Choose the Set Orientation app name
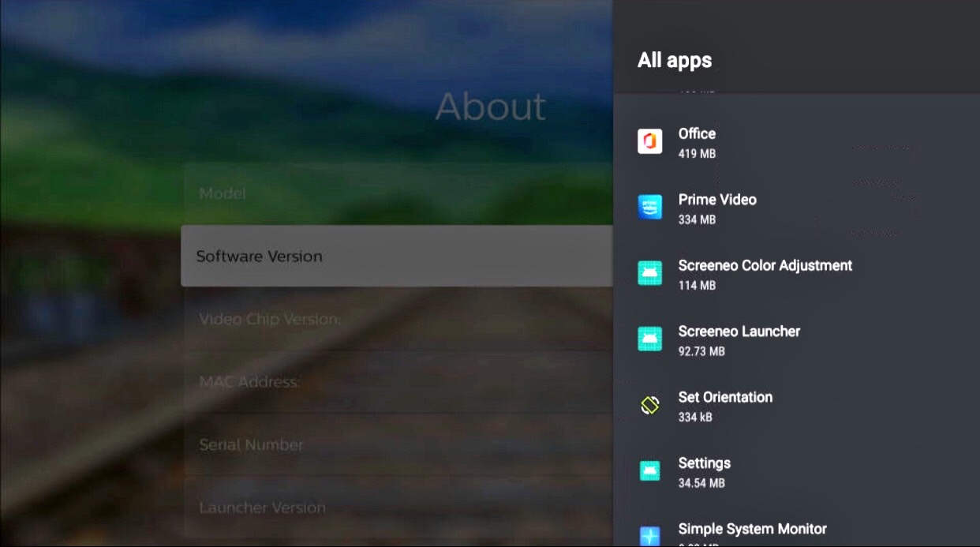The image size is (980, 547). (x=725, y=397)
